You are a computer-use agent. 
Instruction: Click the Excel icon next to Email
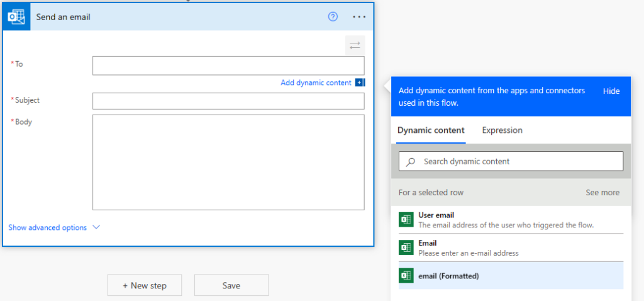click(x=406, y=247)
